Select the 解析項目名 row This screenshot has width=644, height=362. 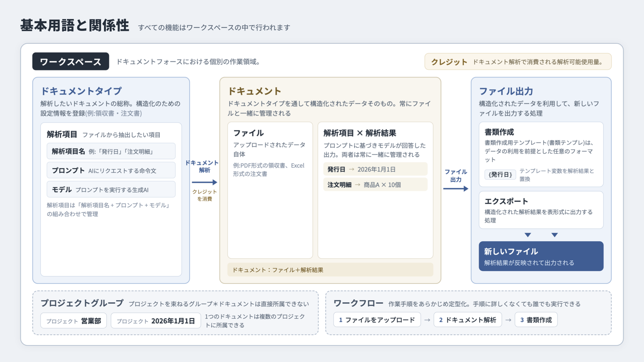pyautogui.click(x=111, y=151)
